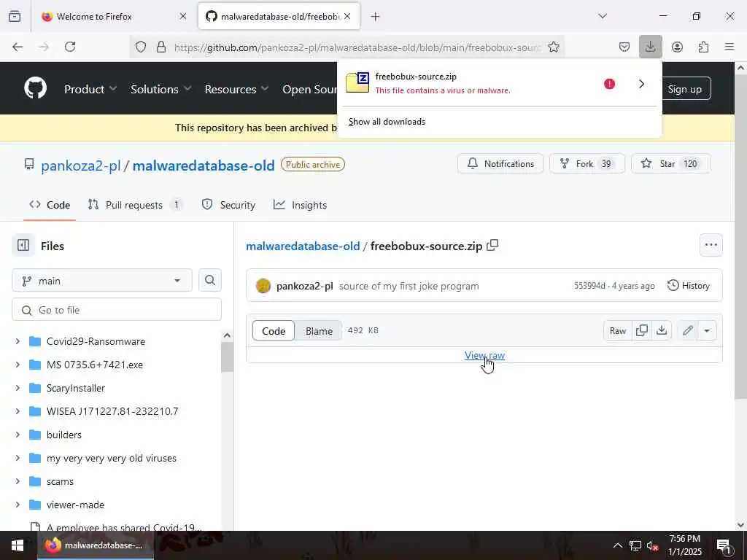Save page to Pocket

624,47
